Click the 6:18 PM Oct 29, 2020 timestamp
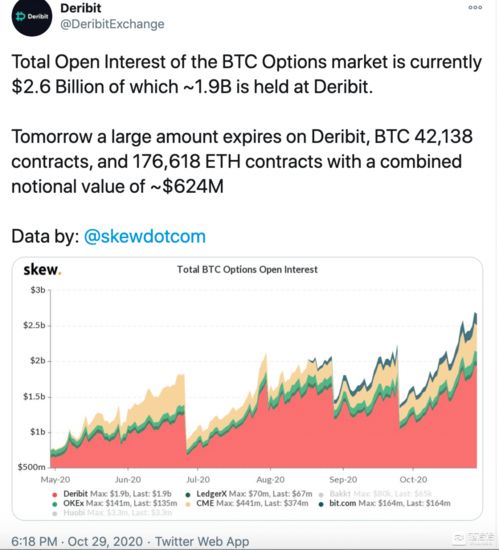This screenshot has height=550, width=499. [x=77, y=541]
